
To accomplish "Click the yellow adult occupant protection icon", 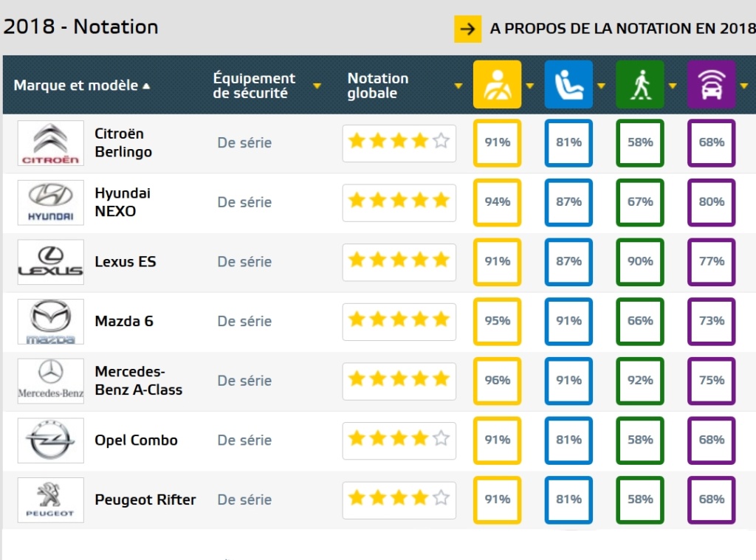I will click(x=497, y=85).
